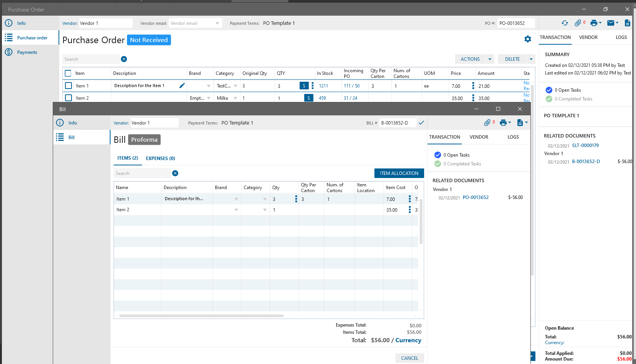The width and height of the screenshot is (636, 364).
Task: Expand the Delete button dropdown arrow
Action: coord(531,59)
